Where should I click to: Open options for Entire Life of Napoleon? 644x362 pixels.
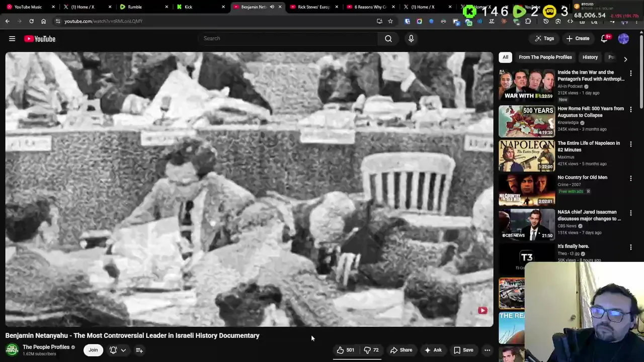click(630, 144)
